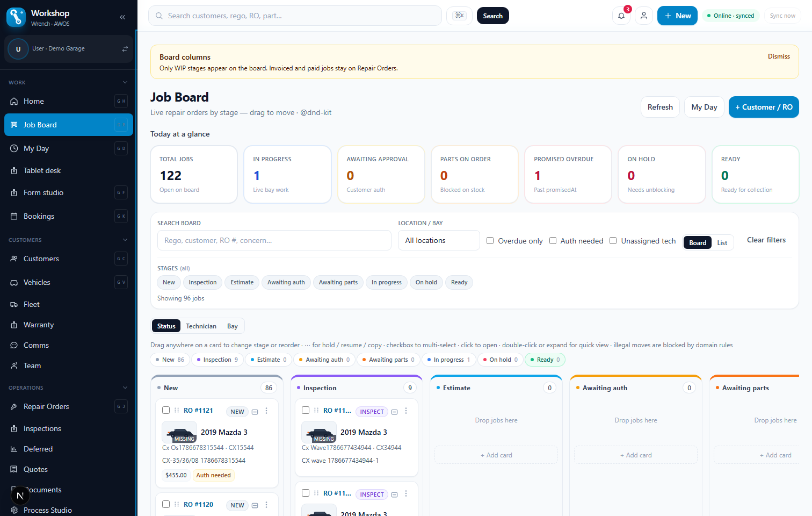Open the All locations dropdown

tap(439, 240)
